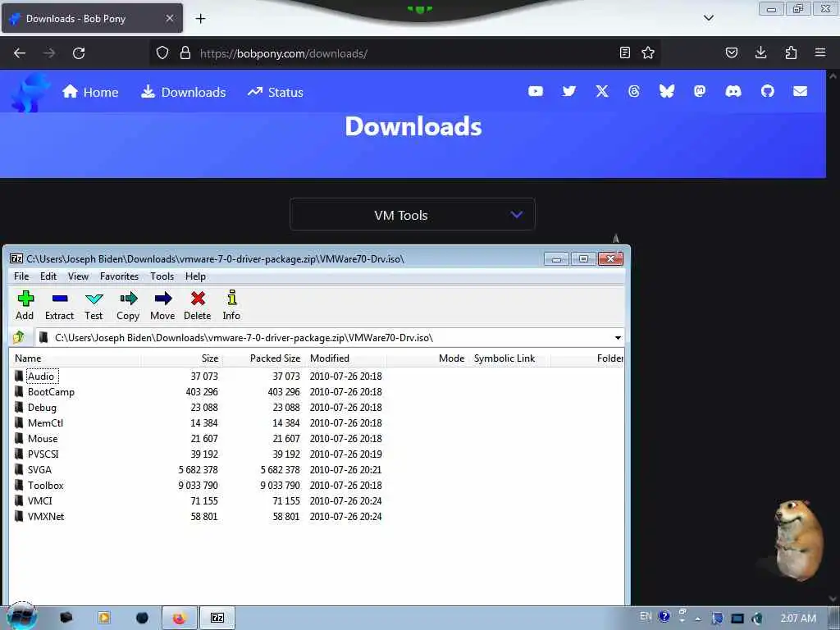Select the PVSCSI folder

click(x=43, y=454)
